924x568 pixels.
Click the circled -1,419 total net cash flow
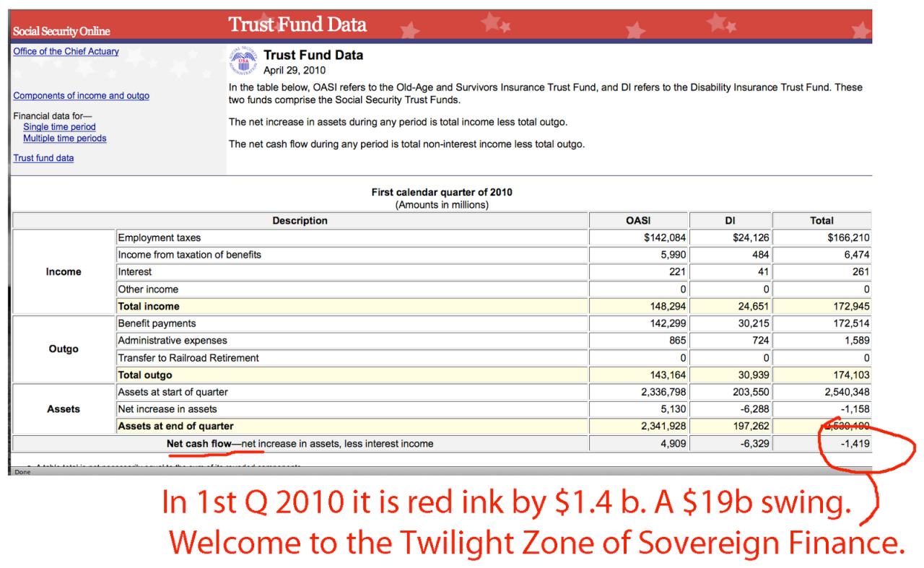[x=855, y=444]
